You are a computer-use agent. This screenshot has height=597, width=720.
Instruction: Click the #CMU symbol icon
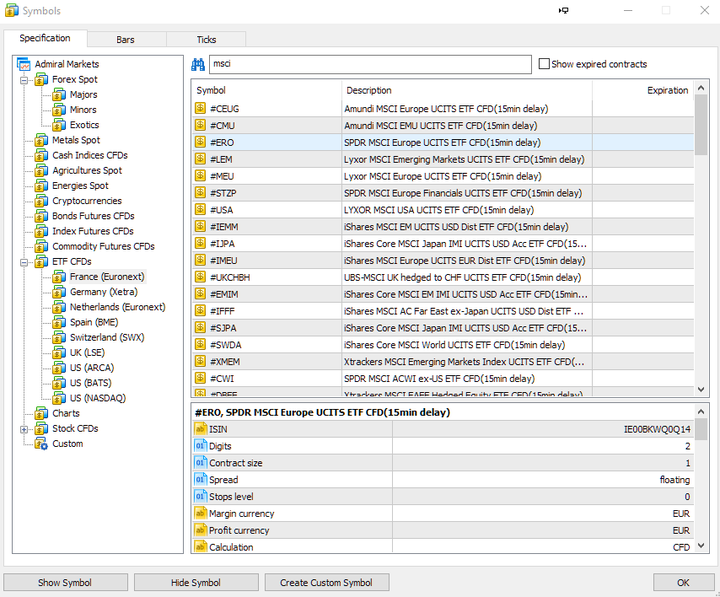[200, 125]
